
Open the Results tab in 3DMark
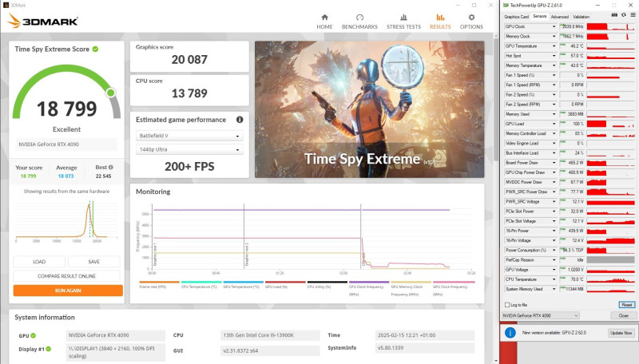[440, 22]
